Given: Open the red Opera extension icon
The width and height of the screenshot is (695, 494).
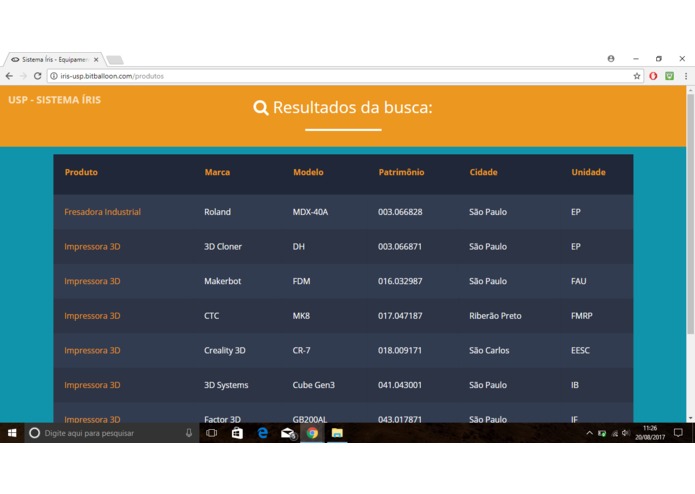Looking at the screenshot, I should 653,76.
